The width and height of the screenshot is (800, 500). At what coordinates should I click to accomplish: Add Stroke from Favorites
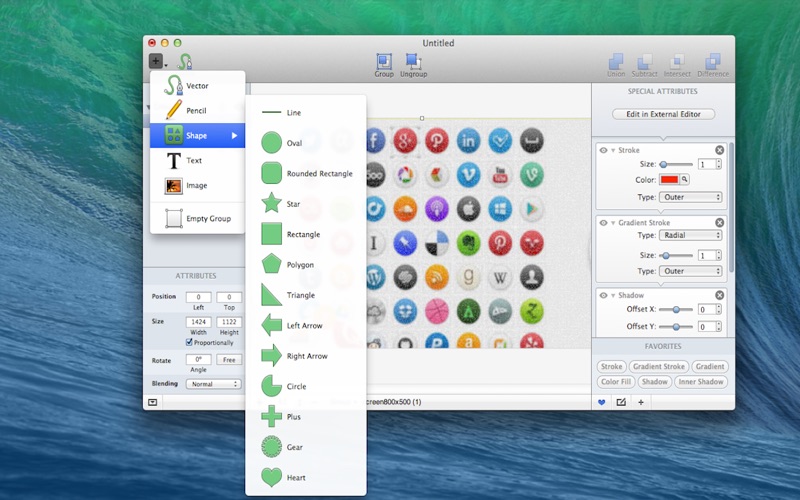(x=611, y=366)
